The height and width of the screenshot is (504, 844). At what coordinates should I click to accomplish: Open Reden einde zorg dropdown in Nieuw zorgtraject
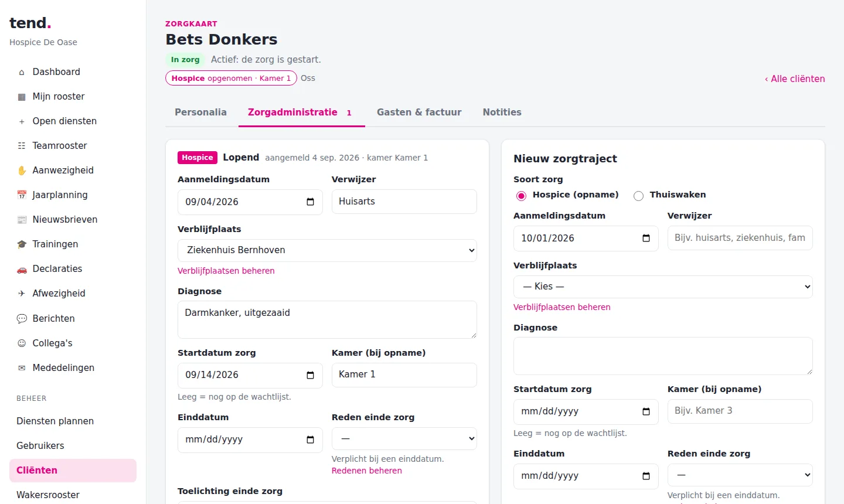[740, 475]
